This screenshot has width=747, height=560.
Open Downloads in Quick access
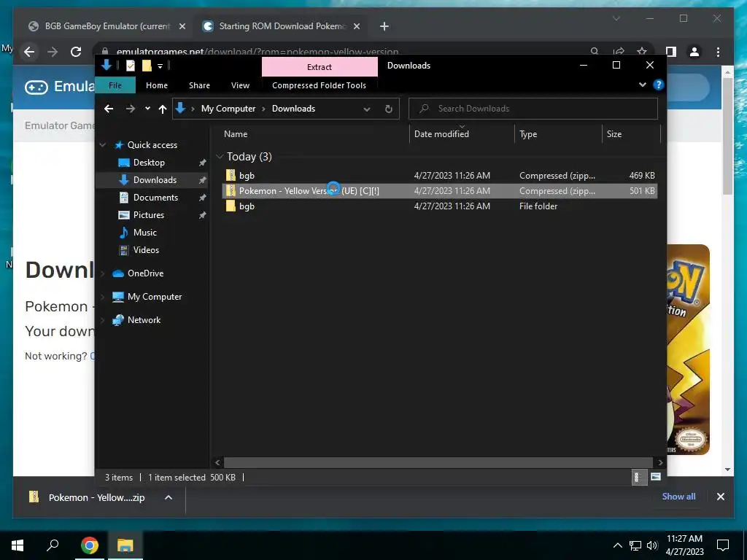pos(155,180)
